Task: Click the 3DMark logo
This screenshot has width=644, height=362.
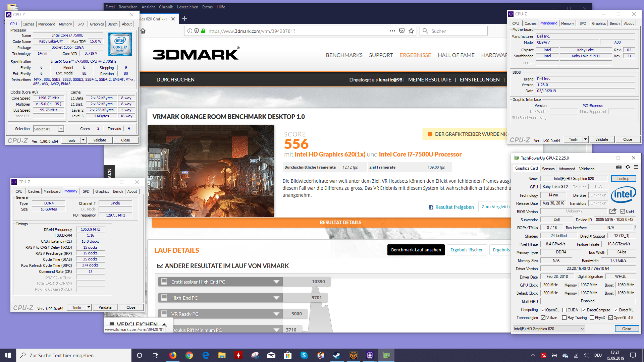Action: pos(196,54)
